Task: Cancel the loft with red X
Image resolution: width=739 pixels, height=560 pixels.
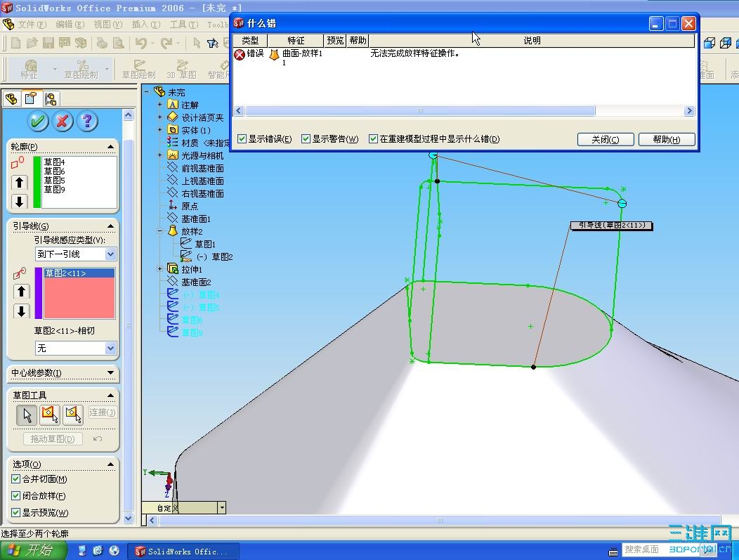Action: pos(63,122)
